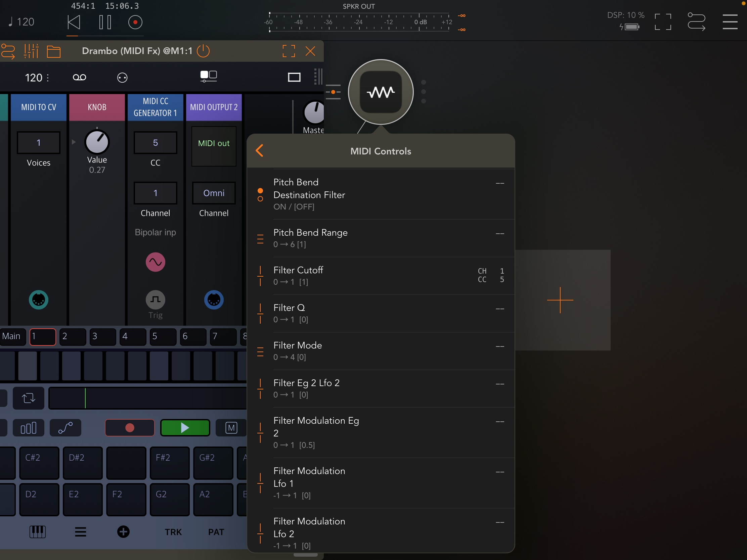Select pattern tab 3
This screenshot has width=747, height=560.
click(x=103, y=336)
